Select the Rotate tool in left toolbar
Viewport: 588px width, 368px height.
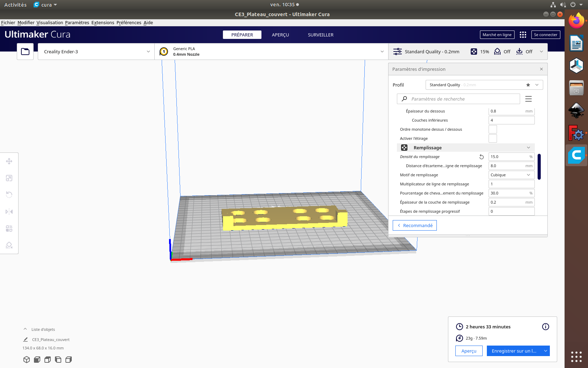(x=9, y=195)
